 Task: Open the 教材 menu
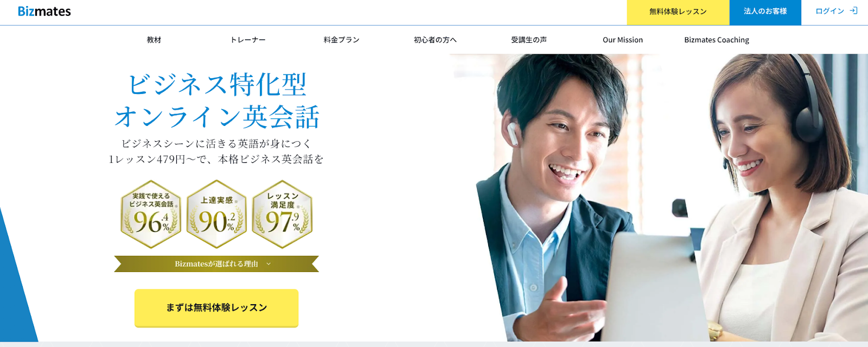click(154, 40)
